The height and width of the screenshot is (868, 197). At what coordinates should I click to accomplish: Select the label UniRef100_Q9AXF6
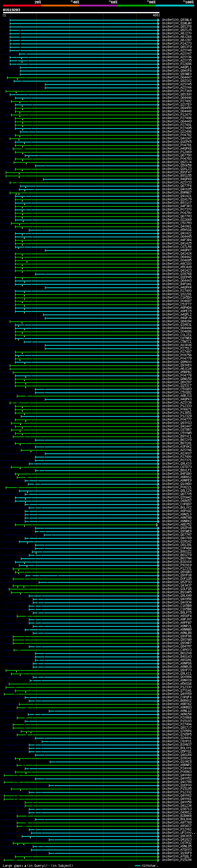(177, 71)
